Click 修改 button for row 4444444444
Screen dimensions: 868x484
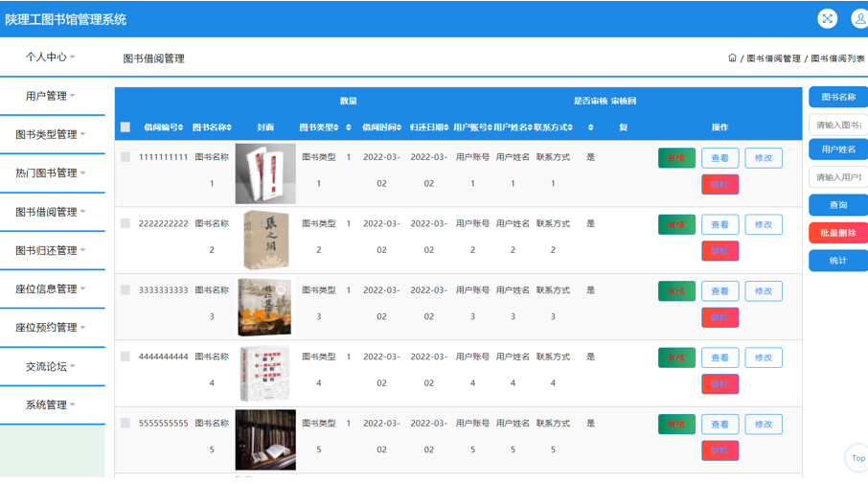click(x=764, y=357)
